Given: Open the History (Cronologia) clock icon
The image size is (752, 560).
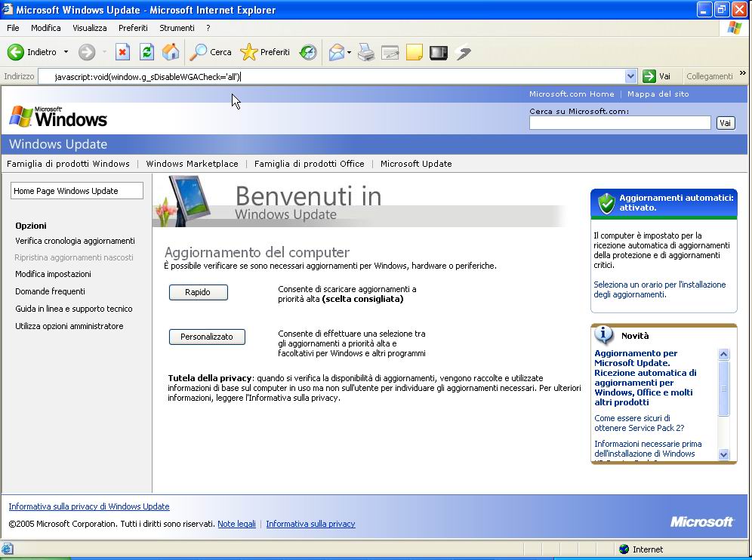Looking at the screenshot, I should click(x=308, y=52).
